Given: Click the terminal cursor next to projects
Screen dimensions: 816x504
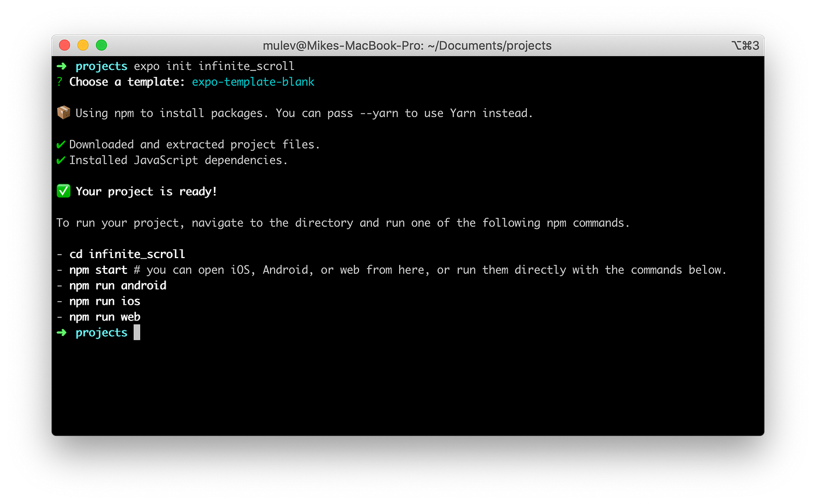Looking at the screenshot, I should click(x=138, y=332).
